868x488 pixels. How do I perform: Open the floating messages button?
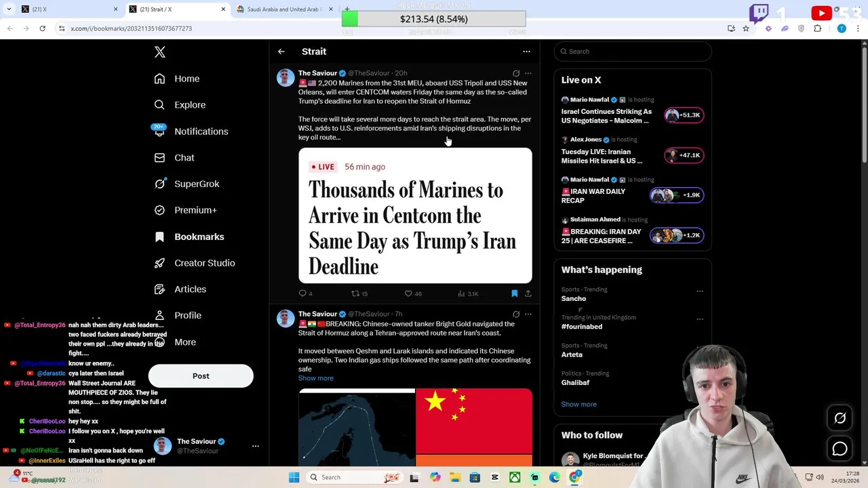click(840, 449)
